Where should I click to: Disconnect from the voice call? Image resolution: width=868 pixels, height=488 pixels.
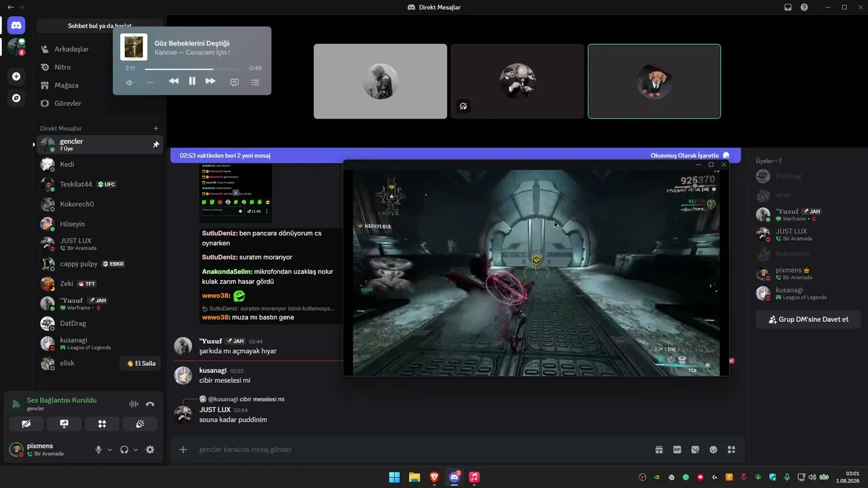(150, 404)
